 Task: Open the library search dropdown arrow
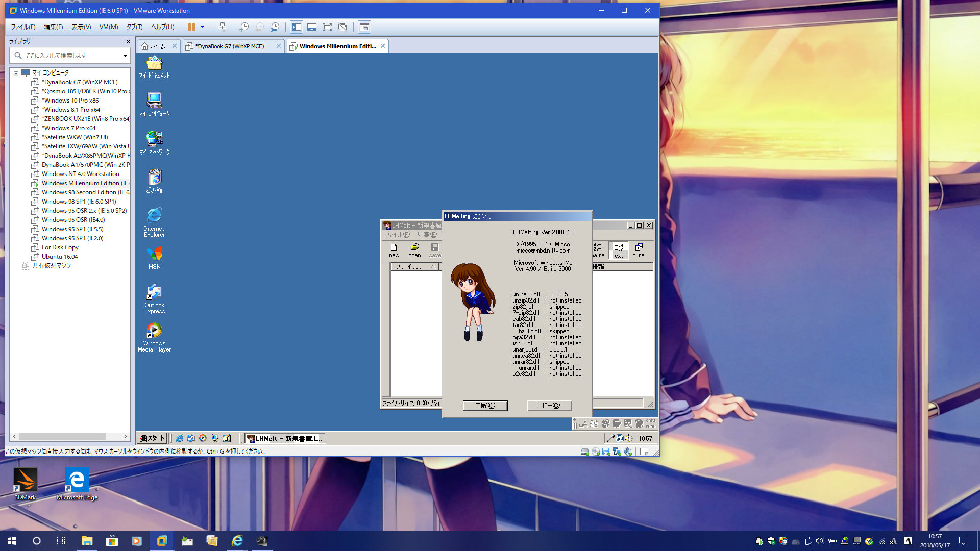(x=125, y=56)
